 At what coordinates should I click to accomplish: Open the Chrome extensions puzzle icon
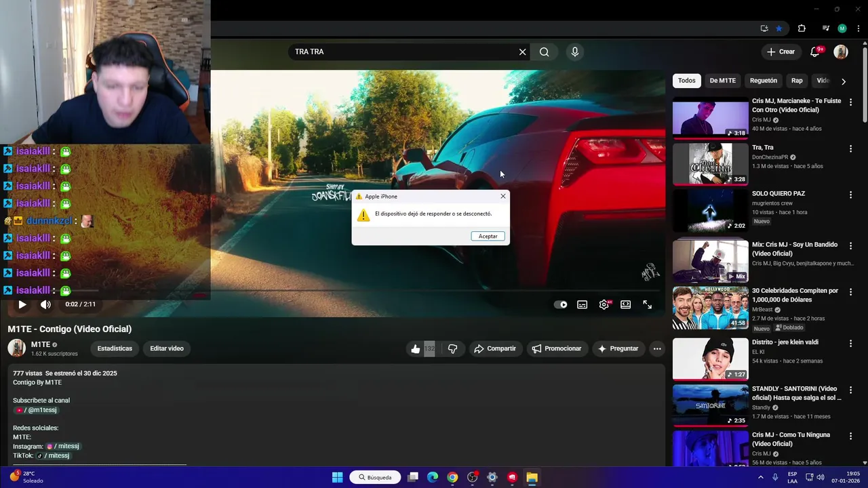click(802, 28)
